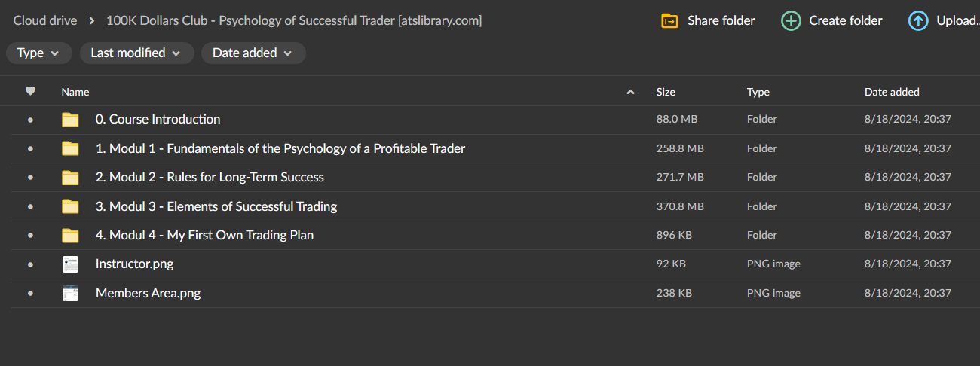The width and height of the screenshot is (980, 366).
Task: Click the Create folder plus icon
Action: point(791,21)
